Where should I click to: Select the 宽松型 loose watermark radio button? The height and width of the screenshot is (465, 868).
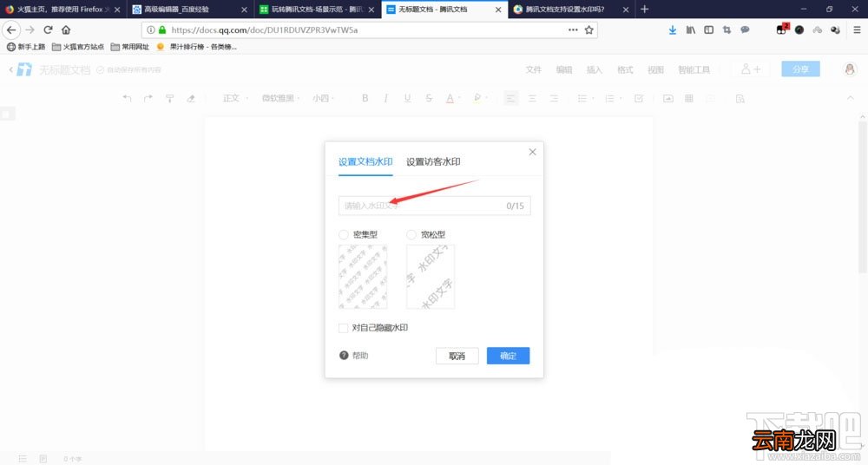tap(411, 235)
